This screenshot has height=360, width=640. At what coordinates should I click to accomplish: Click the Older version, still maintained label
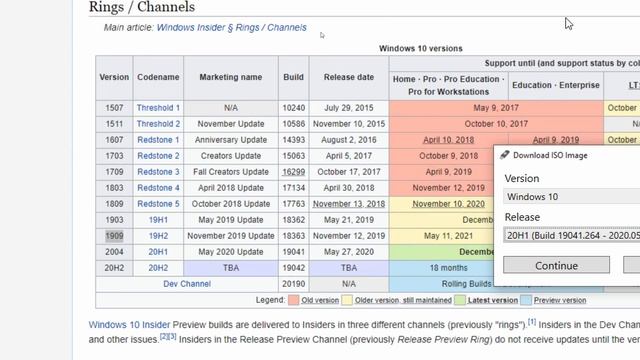coord(403,300)
